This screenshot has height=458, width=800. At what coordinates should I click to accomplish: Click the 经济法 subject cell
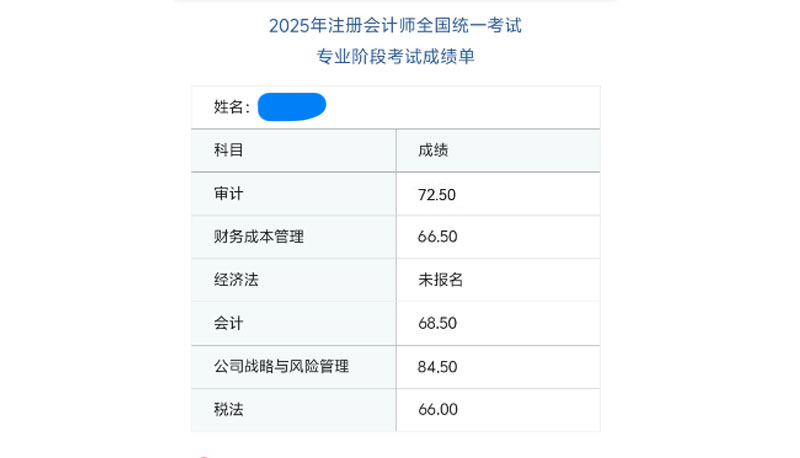click(x=236, y=280)
